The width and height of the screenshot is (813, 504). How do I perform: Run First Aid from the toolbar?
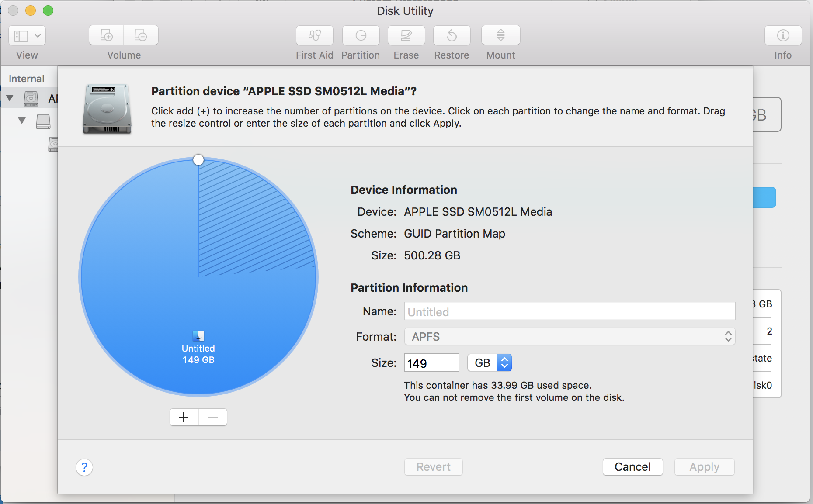(x=315, y=35)
